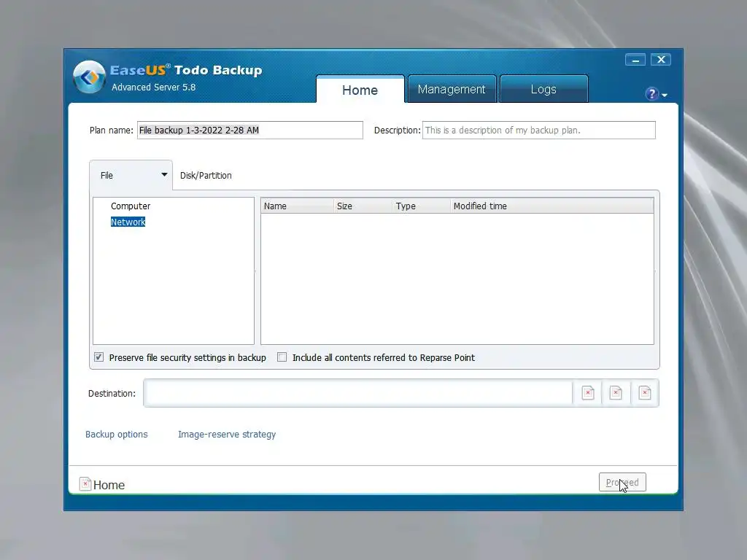Sort file list by Name column
The width and height of the screenshot is (747, 560).
pos(298,206)
